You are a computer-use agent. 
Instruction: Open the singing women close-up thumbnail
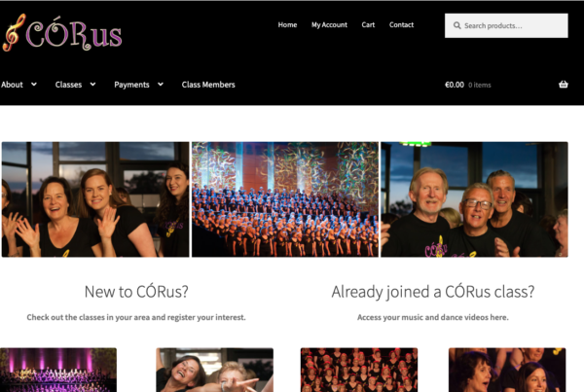[507, 370]
